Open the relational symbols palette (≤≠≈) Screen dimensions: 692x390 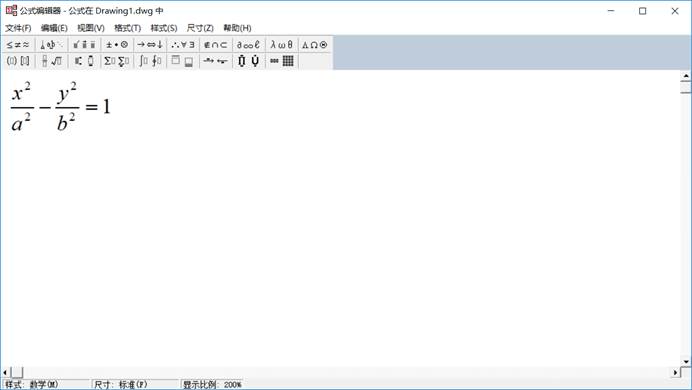pos(18,45)
